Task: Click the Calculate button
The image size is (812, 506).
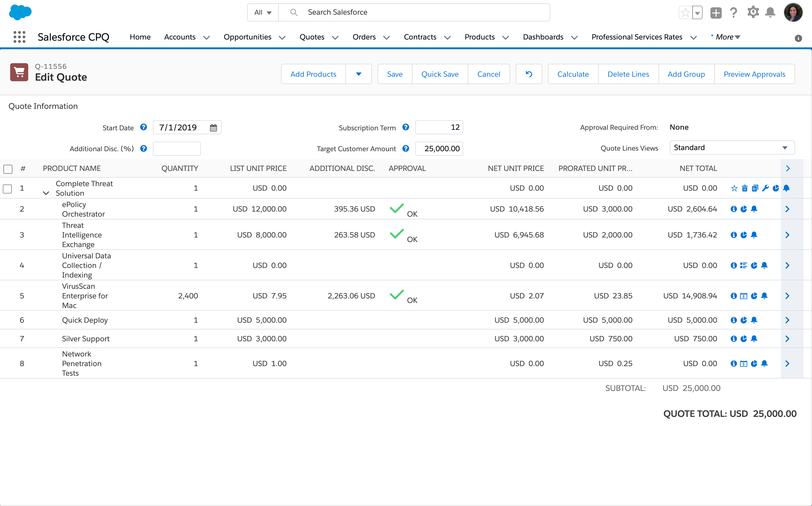Action: (x=573, y=73)
